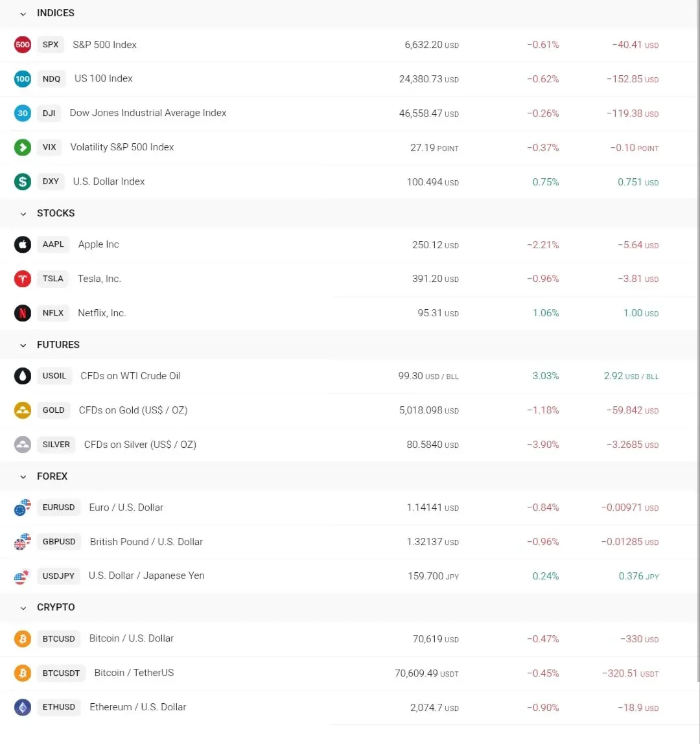Image resolution: width=700 pixels, height=744 pixels.
Task: Click the red Tesla logo icon
Action: pyautogui.click(x=23, y=279)
